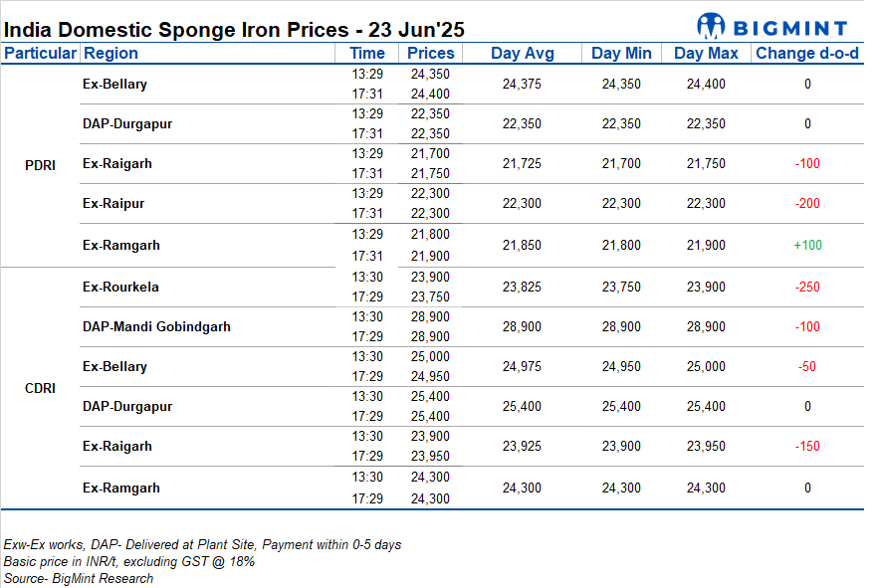
Task: Click the CDRI category label
Action: point(40,388)
